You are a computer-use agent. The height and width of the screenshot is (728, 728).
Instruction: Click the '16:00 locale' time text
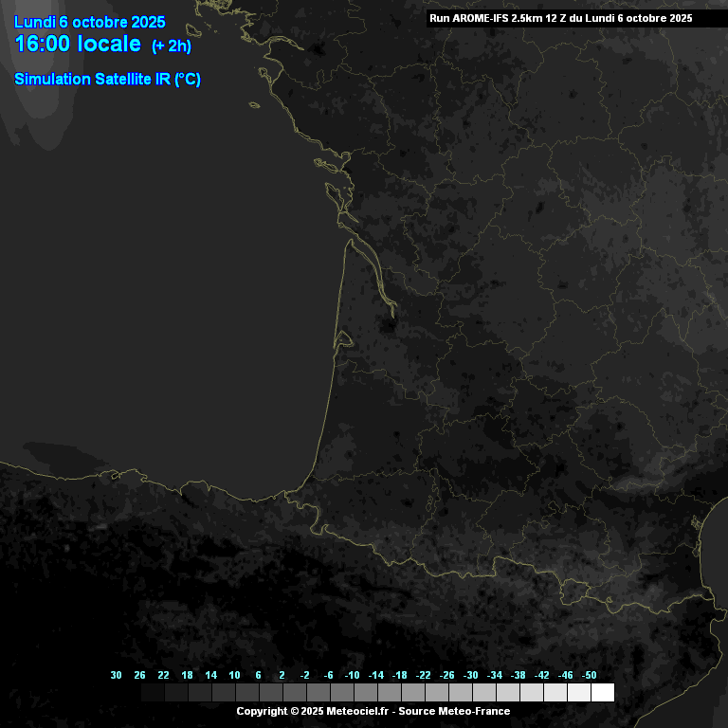[78, 45]
